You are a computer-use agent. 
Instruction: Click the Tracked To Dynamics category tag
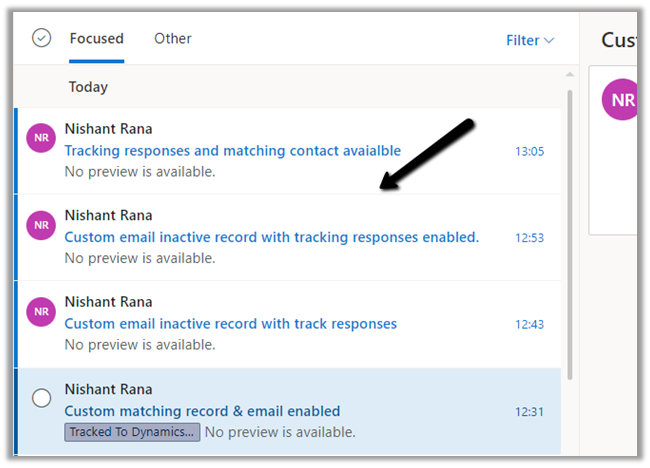tap(132, 432)
